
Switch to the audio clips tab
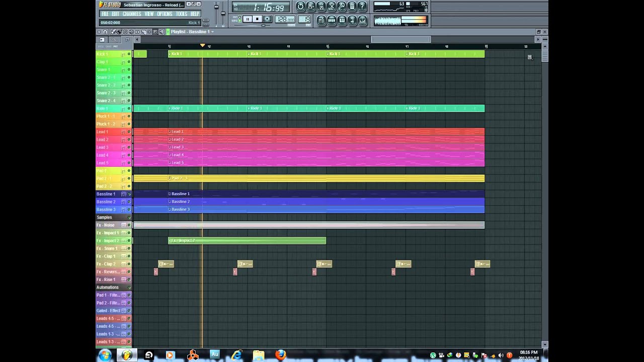[x=102, y=40]
